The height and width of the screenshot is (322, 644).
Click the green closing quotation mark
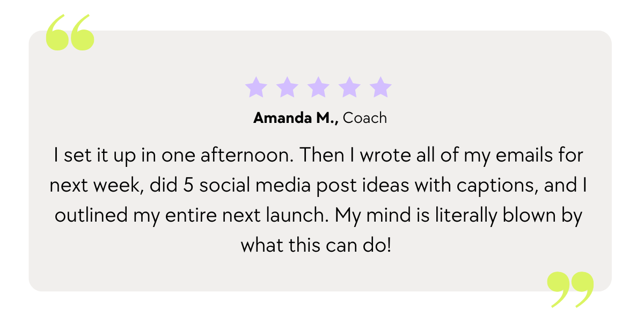point(570,289)
